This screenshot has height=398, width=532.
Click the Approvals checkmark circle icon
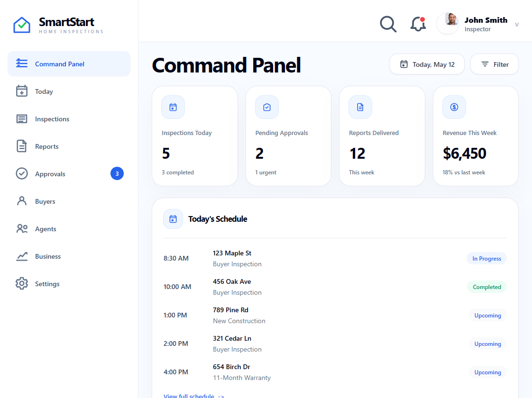point(22,173)
